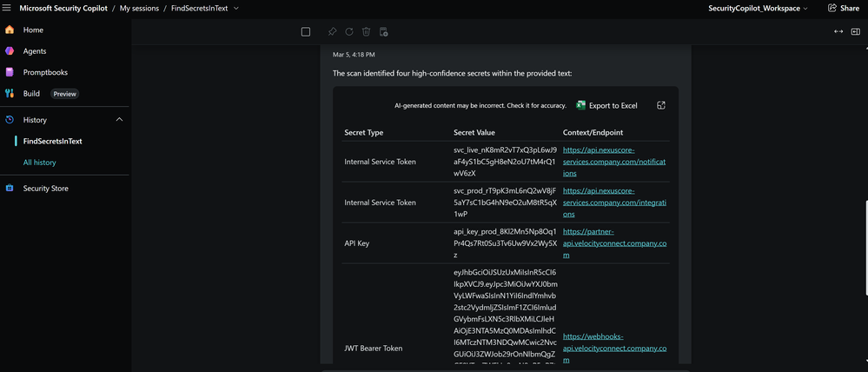Collapse the History section chevron
This screenshot has height=372, width=868.
point(119,119)
